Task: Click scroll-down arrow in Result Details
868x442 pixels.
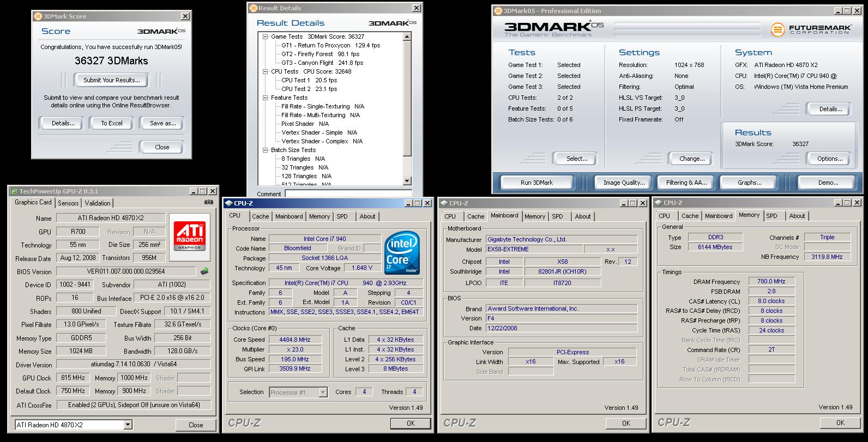Action: pos(407,181)
